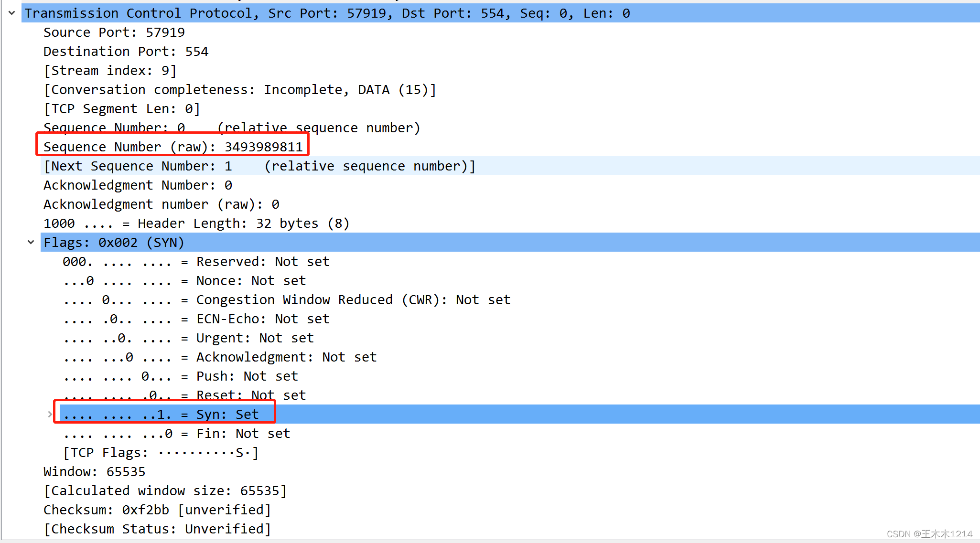Viewport: 980px width, 543px height.
Task: Click the Window: 65535 field
Action: point(95,472)
